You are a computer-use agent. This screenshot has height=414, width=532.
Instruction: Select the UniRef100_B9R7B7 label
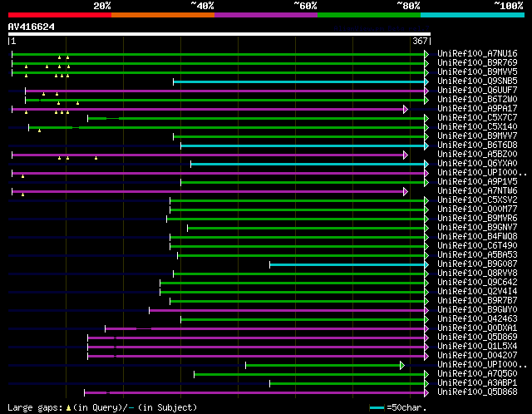pos(477,301)
